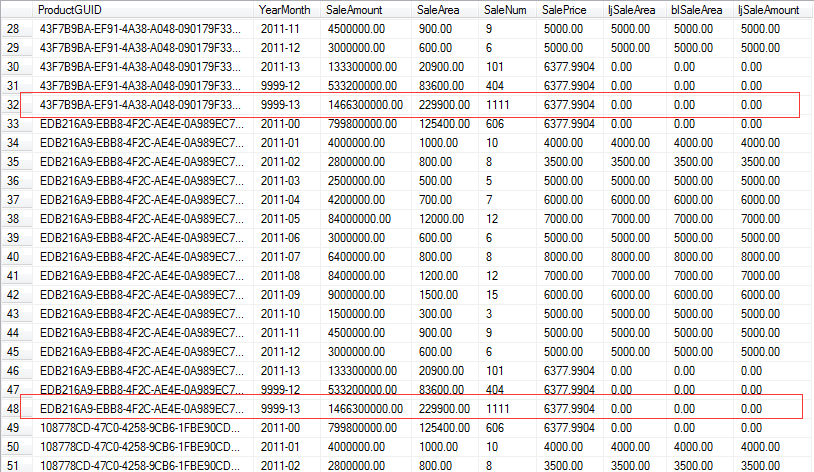Select row number 51 header

tap(13, 466)
